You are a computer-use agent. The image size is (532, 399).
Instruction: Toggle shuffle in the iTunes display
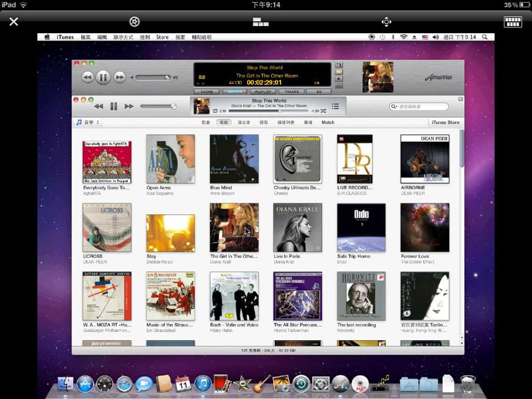(x=323, y=111)
